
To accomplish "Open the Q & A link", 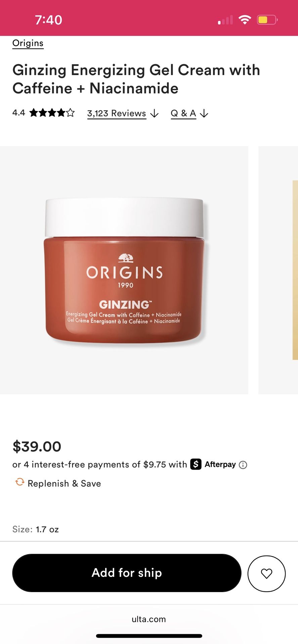I will pos(183,113).
